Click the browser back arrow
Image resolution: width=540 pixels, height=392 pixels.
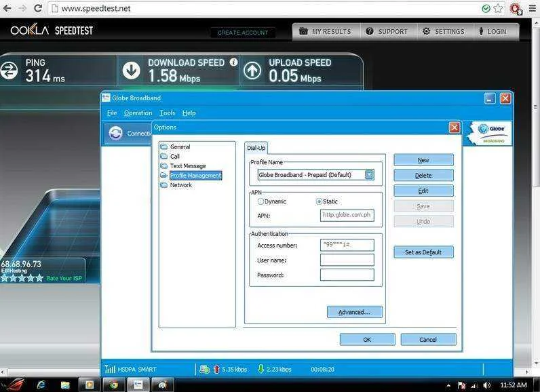coord(7,8)
